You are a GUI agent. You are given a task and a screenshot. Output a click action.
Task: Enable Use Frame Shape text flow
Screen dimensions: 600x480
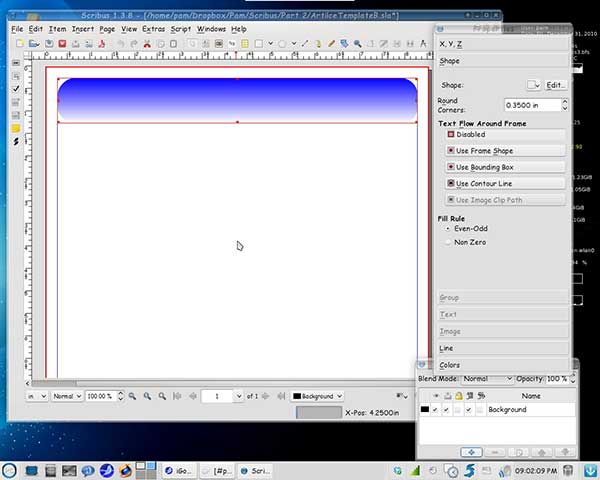tap(504, 150)
